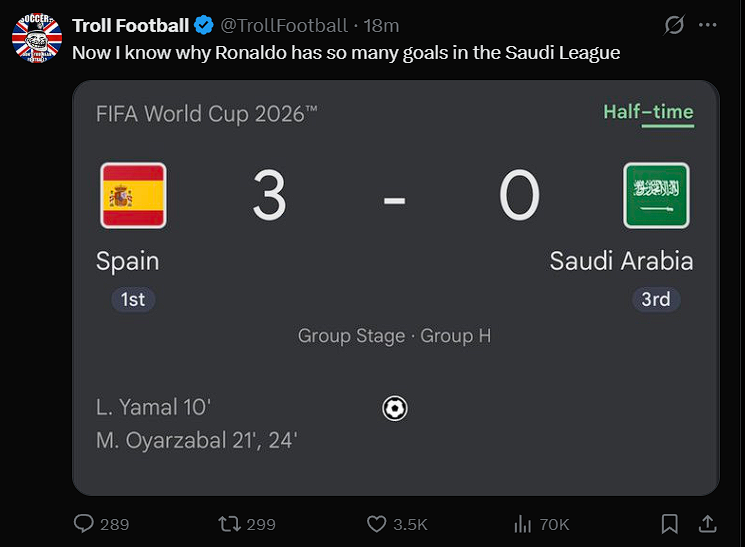
Task: Open the 18m timestamp link
Action: 381,26
